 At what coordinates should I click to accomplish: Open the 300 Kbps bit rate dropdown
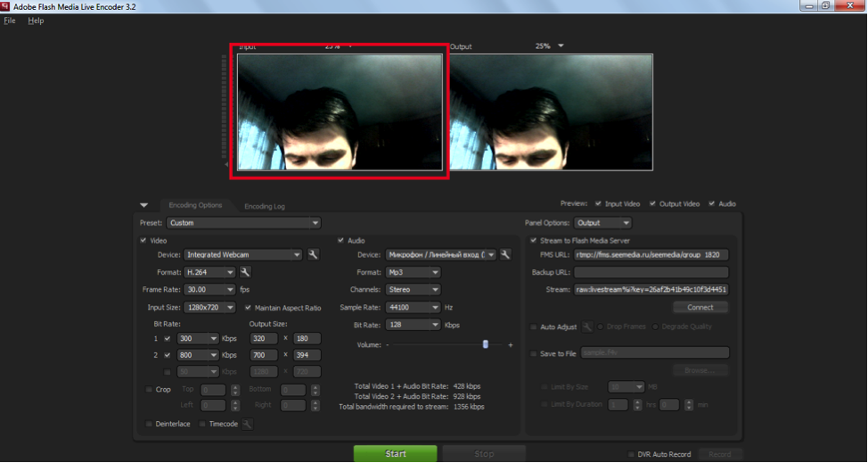pos(198,338)
